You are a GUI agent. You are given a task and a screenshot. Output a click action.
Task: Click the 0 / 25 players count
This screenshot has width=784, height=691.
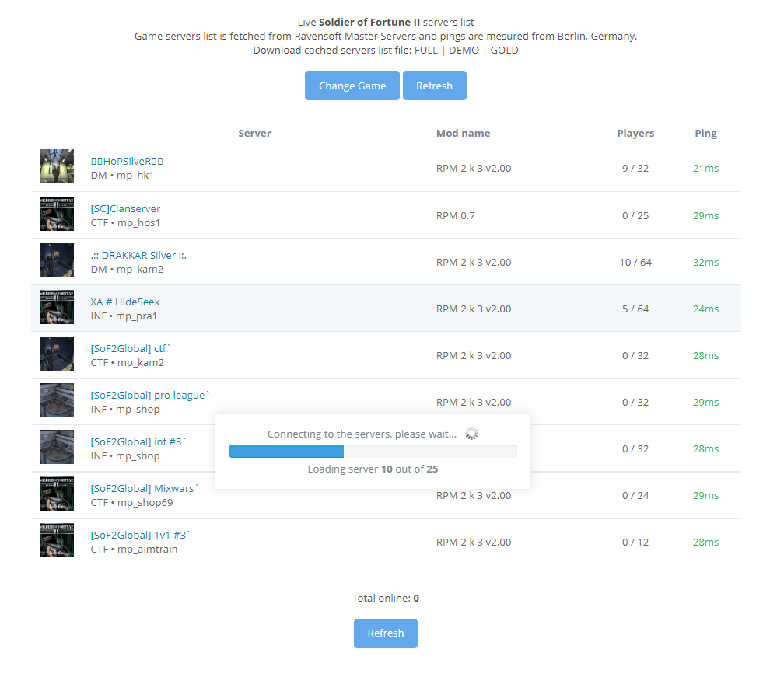click(635, 215)
